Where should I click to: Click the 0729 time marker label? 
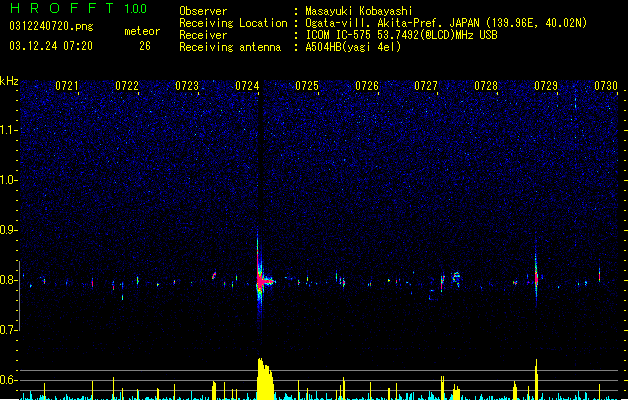coord(546,86)
